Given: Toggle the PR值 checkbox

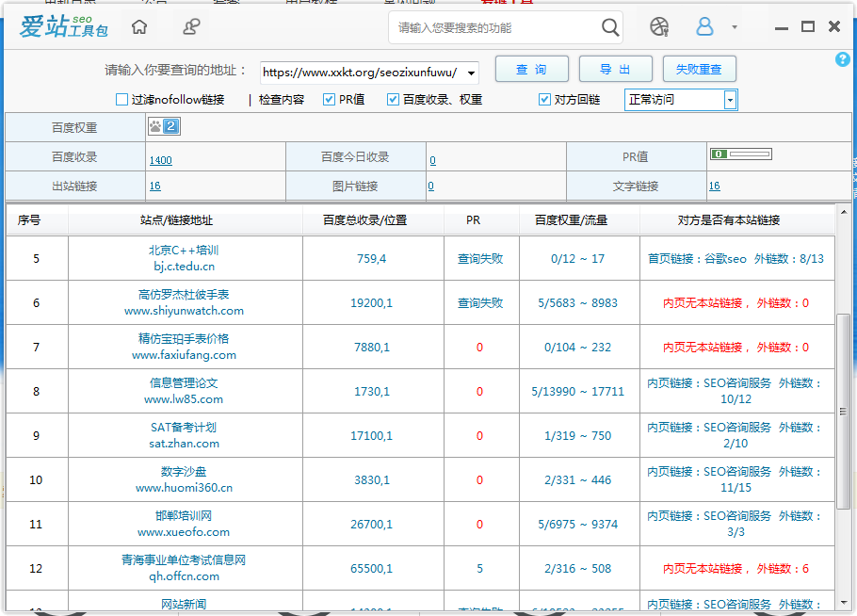Looking at the screenshot, I should [329, 100].
